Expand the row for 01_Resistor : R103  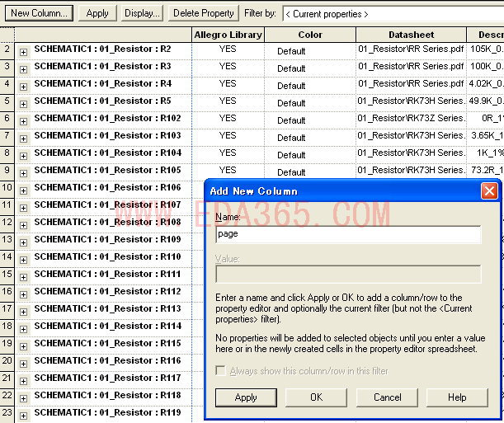(x=23, y=139)
